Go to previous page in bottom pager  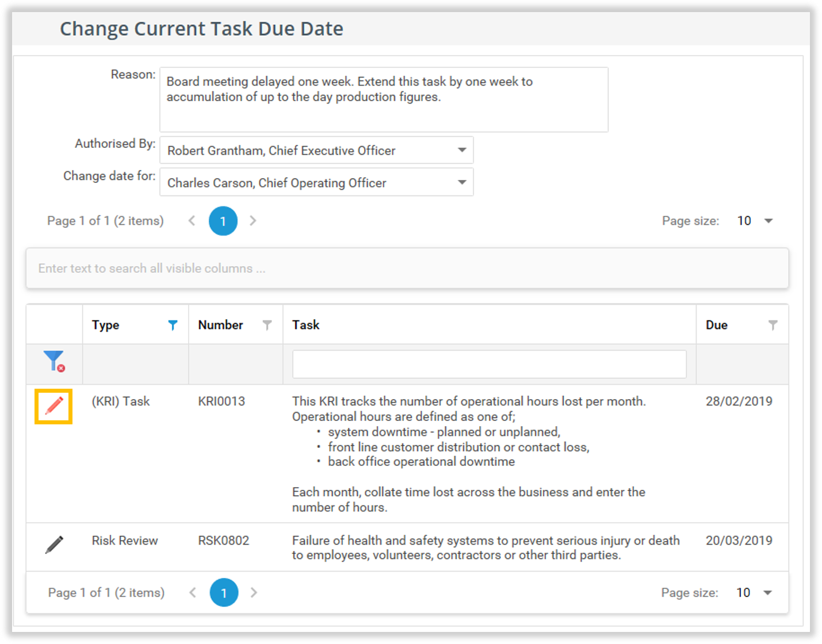[193, 592]
